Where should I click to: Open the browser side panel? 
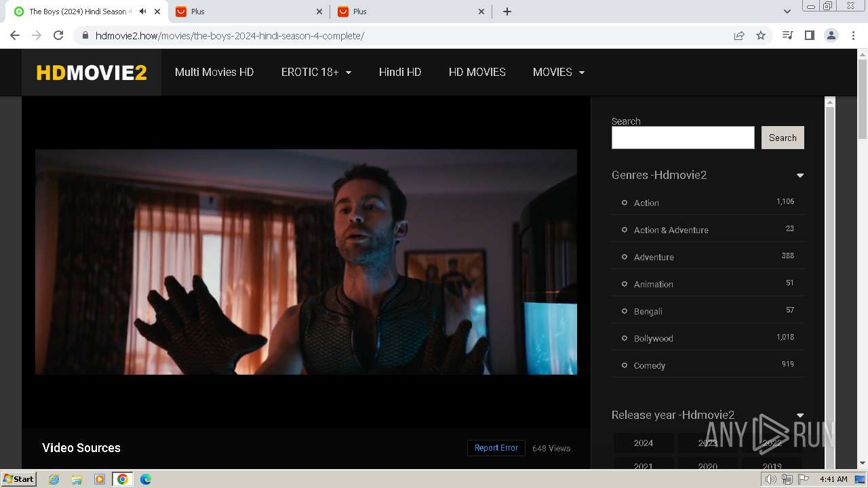(810, 35)
